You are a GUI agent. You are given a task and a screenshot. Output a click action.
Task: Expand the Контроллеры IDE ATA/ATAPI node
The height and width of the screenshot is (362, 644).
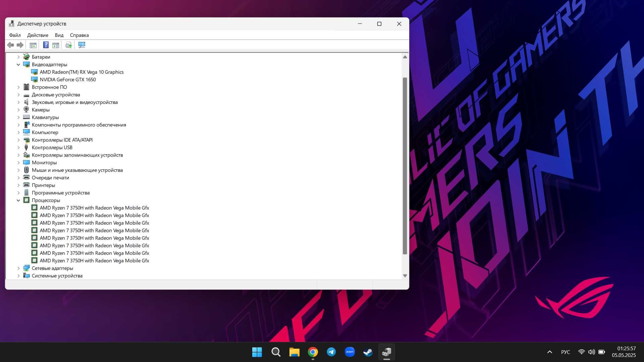click(18, 140)
